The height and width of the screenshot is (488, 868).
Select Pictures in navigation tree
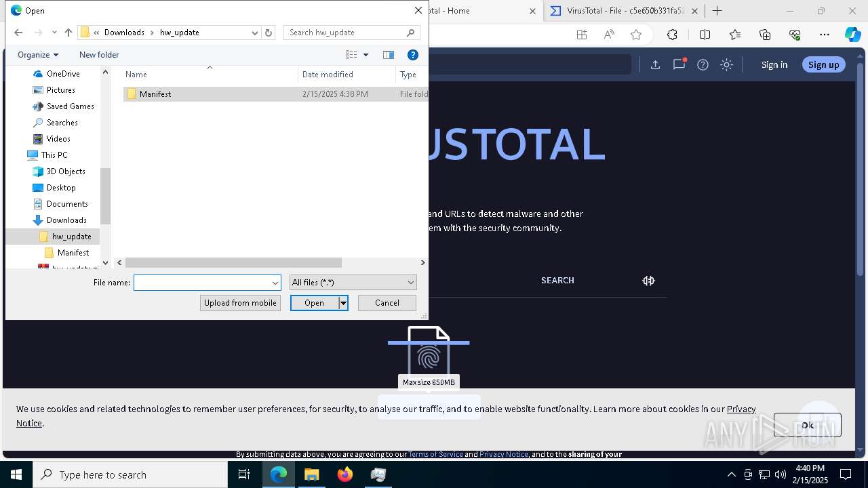61,90
